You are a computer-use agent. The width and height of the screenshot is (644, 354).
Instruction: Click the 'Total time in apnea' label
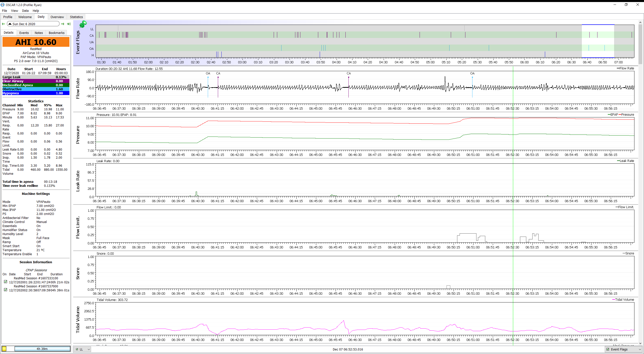tap(18, 182)
